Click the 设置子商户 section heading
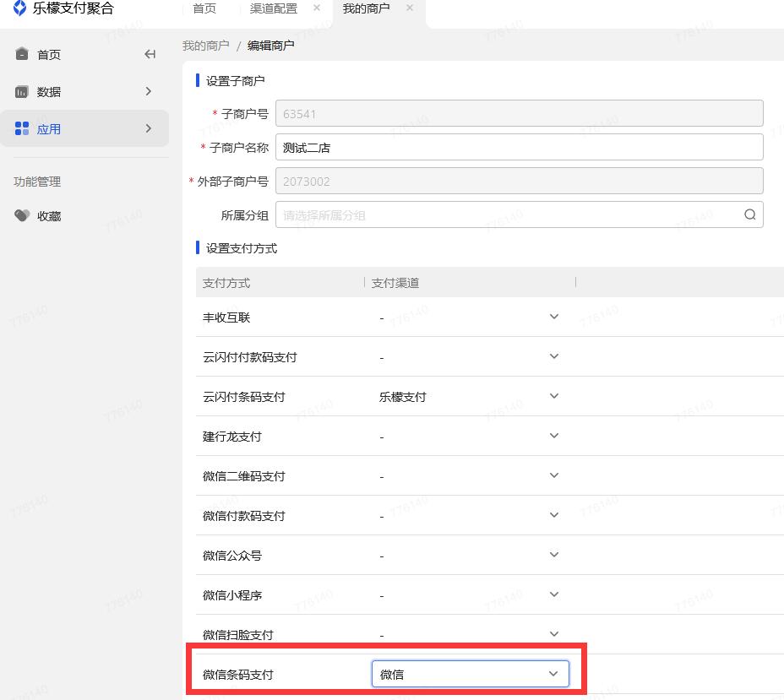The width and height of the screenshot is (784, 700). click(235, 81)
